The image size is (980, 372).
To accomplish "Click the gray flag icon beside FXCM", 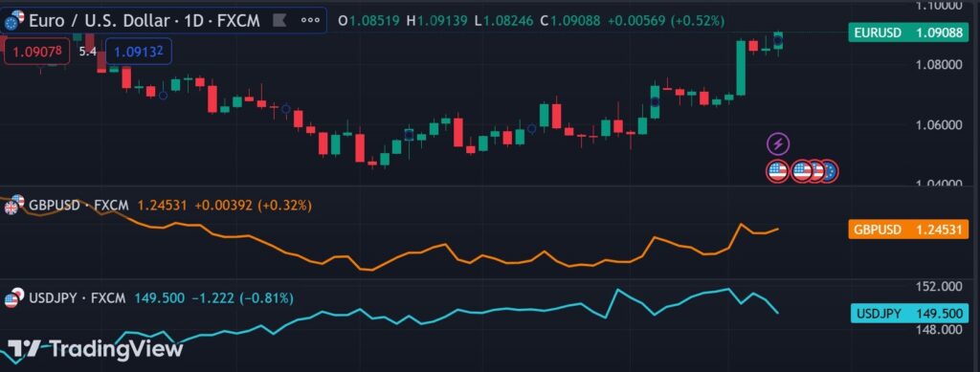I will [x=279, y=21].
